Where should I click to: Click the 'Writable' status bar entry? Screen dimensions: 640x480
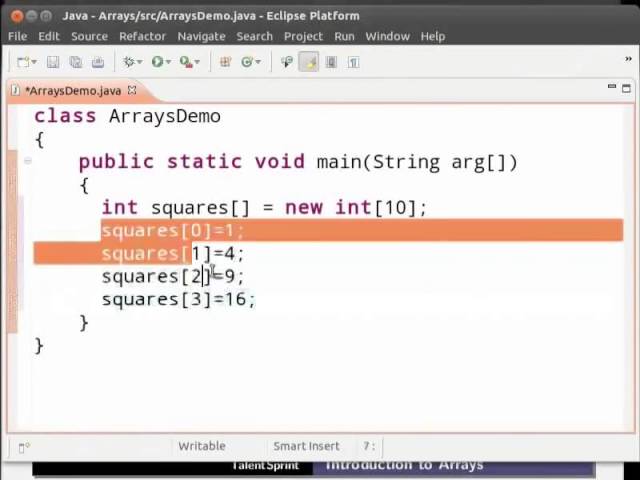click(202, 446)
